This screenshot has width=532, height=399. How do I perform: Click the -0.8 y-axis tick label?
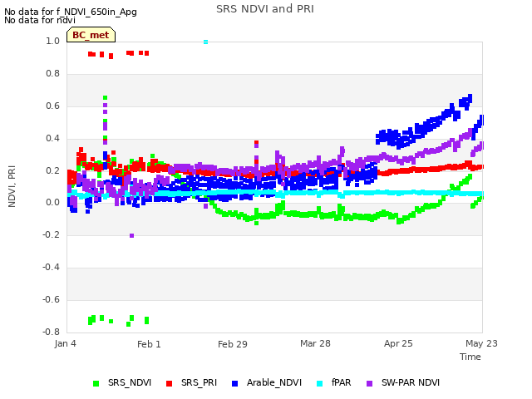[51, 332]
